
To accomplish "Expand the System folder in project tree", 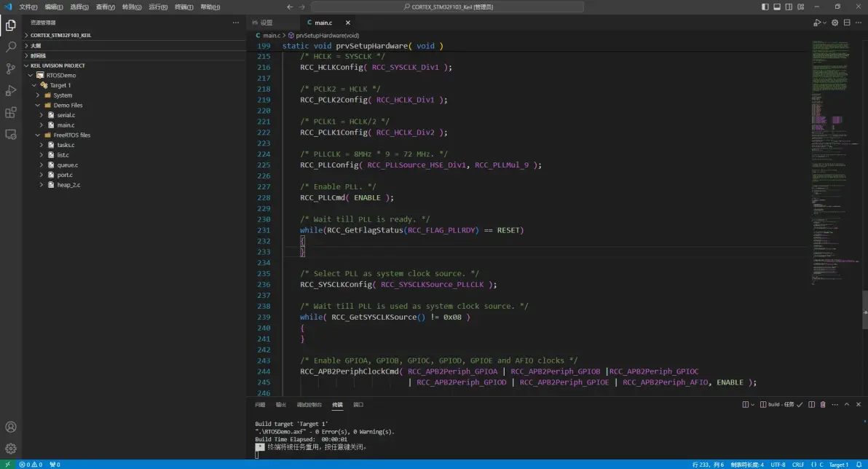I will click(62, 95).
